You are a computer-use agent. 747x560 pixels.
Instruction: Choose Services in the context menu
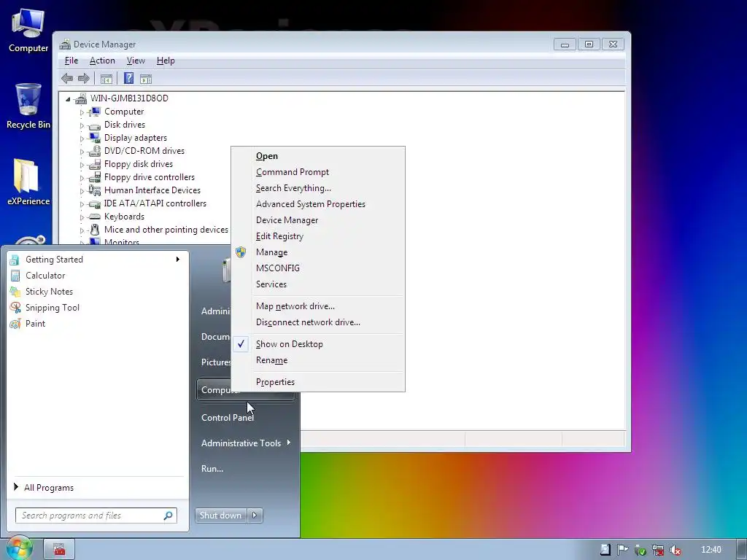(271, 284)
